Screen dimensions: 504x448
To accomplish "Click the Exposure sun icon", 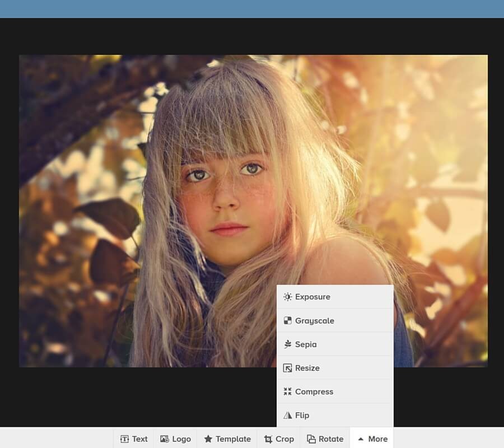I will (x=287, y=297).
